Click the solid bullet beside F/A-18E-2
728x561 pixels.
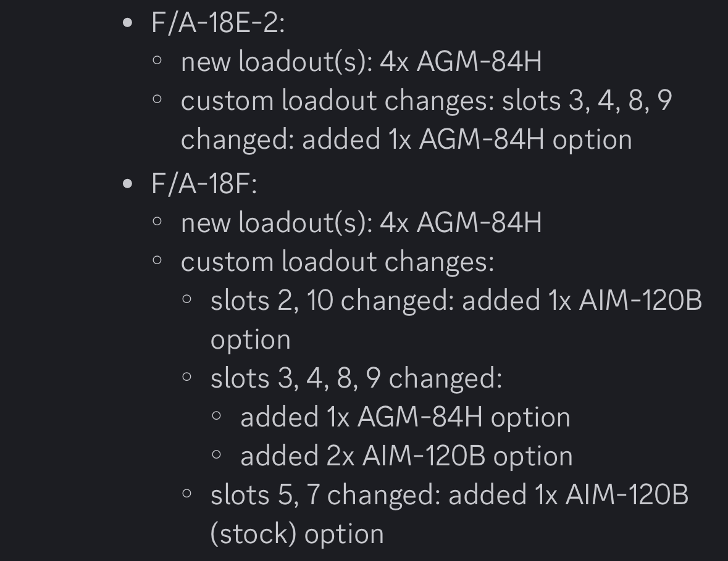[128, 23]
